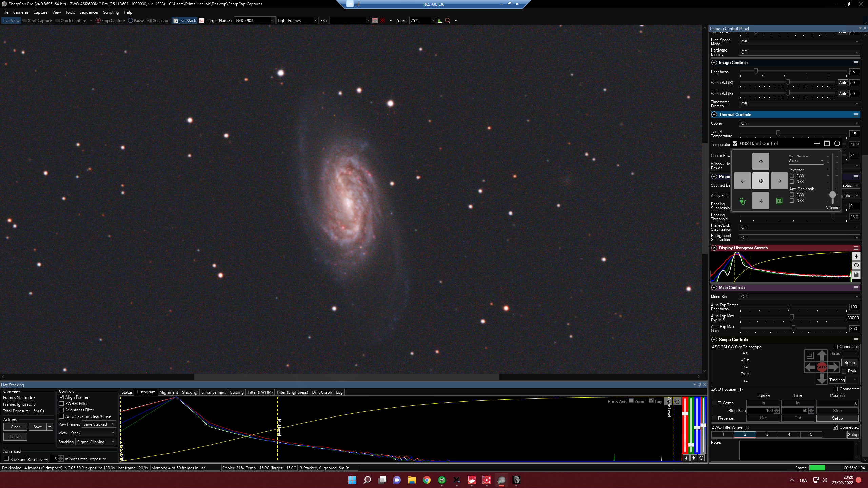Toggle the image histogram toolbar icon
The image size is (868, 488).
click(x=440, y=21)
